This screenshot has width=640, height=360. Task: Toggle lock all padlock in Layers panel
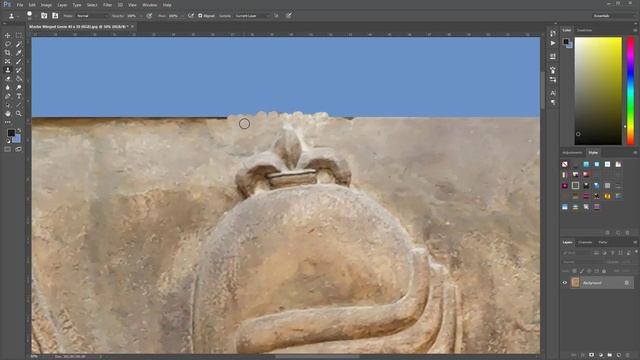point(604,271)
